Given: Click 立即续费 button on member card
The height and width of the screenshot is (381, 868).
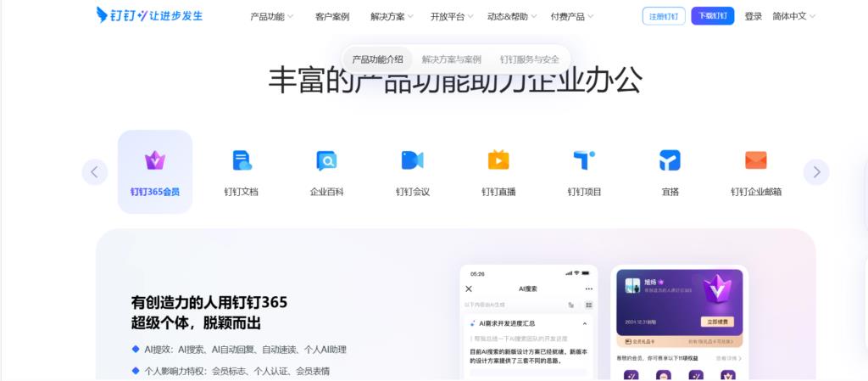Looking at the screenshot, I should pyautogui.click(x=717, y=322).
